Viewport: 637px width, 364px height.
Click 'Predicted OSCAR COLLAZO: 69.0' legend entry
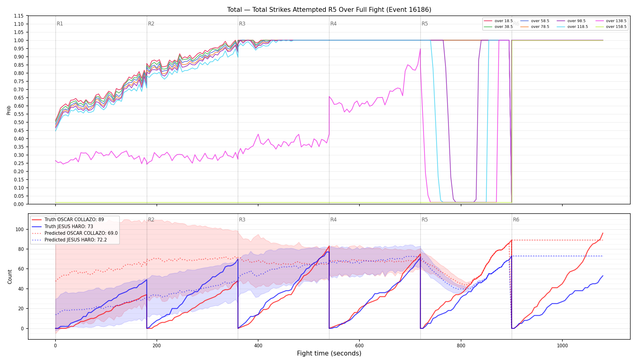tap(75, 233)
